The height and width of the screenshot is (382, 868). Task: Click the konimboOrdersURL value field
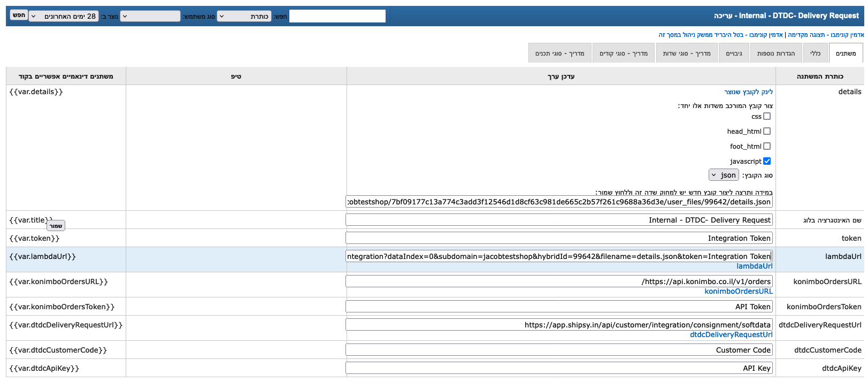[x=559, y=281]
